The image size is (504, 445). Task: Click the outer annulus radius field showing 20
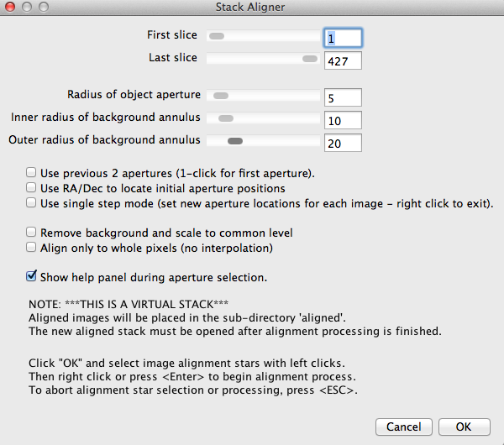(x=342, y=143)
